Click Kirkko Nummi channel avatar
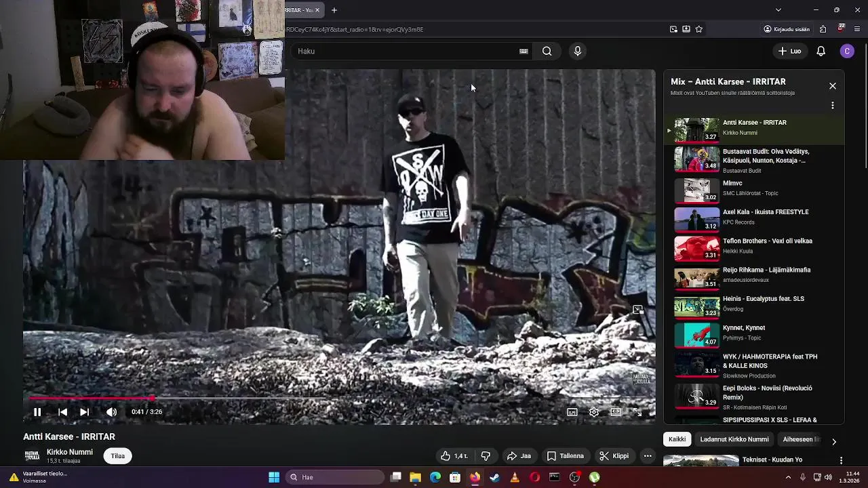This screenshot has height=488, width=868. [32, 456]
